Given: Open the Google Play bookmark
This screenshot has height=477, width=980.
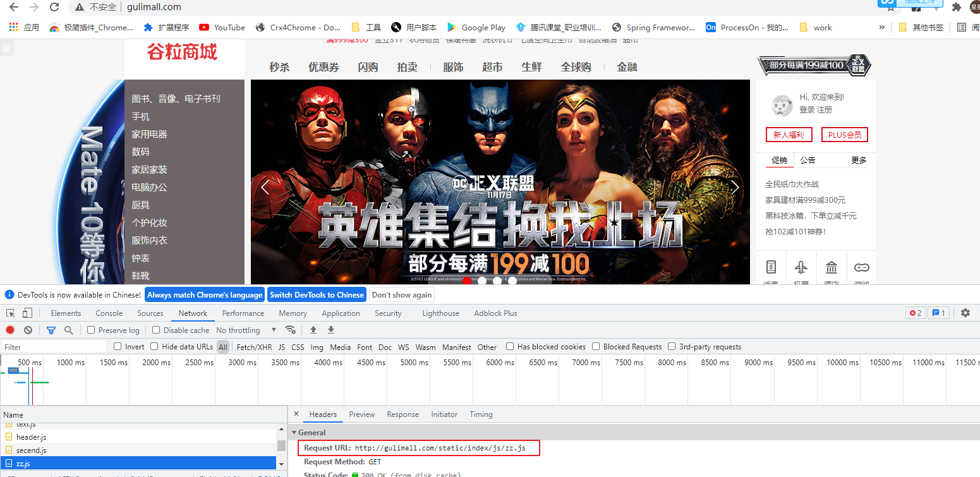Looking at the screenshot, I should (x=476, y=27).
